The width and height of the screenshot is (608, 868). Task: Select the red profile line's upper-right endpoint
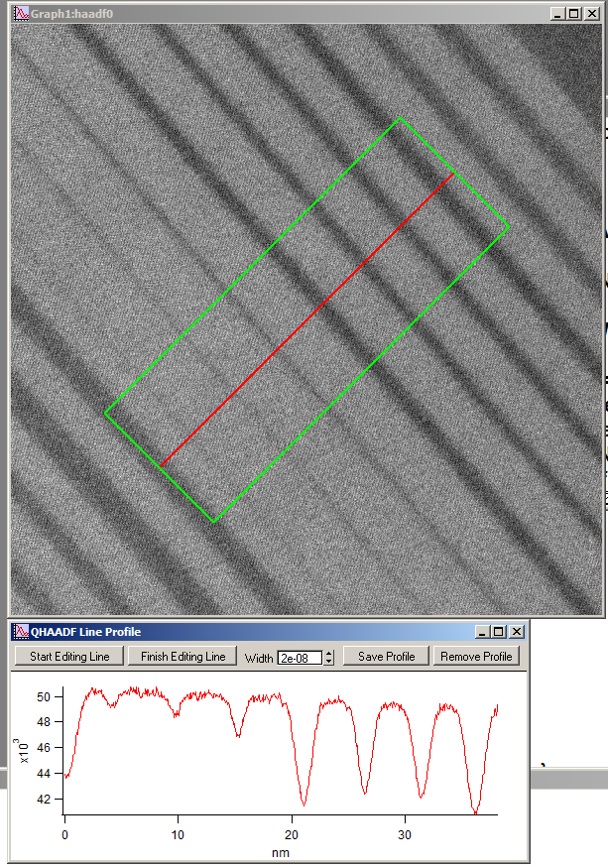pyautogui.click(x=453, y=174)
